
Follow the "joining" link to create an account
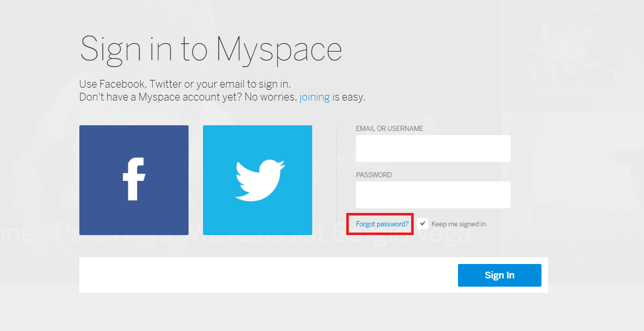click(x=314, y=97)
